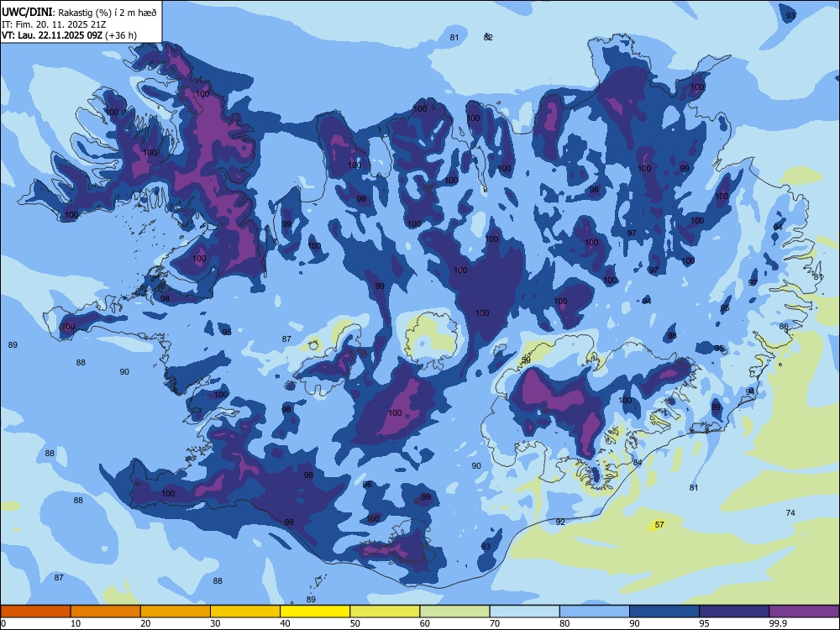
Task: Click the '74' humidity value on the map
Action: click(x=790, y=512)
